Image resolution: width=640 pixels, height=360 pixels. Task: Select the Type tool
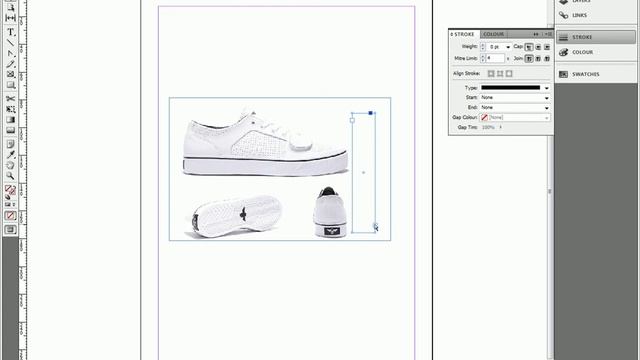click(11, 32)
